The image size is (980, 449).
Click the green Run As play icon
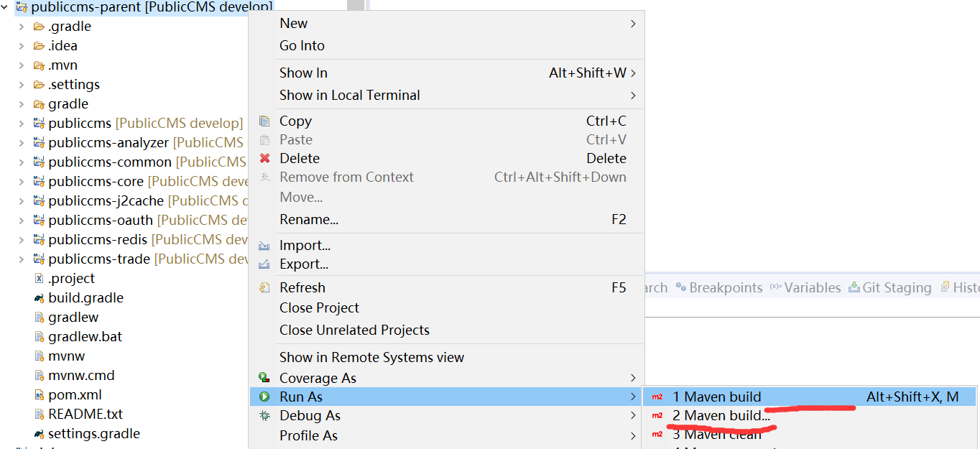point(264,397)
